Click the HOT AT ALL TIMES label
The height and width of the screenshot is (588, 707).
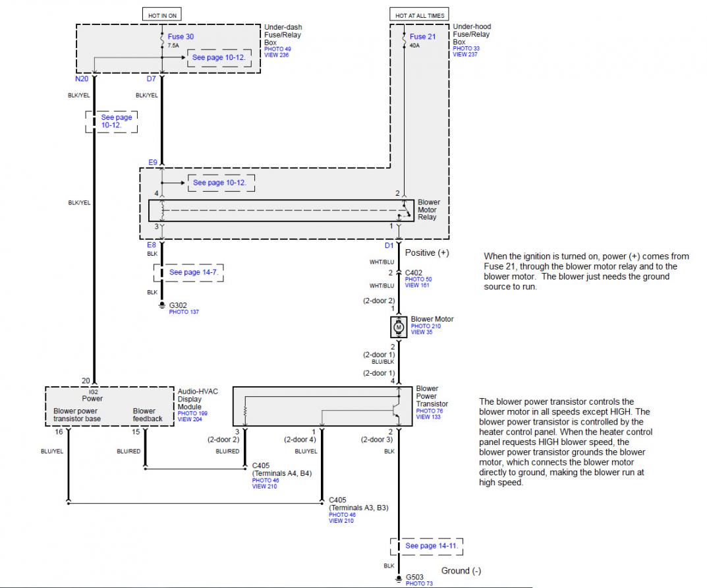point(420,15)
